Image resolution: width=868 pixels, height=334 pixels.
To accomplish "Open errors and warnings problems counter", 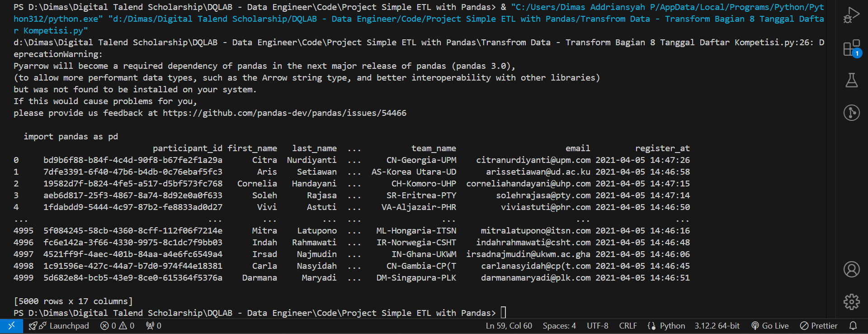I will pos(118,326).
